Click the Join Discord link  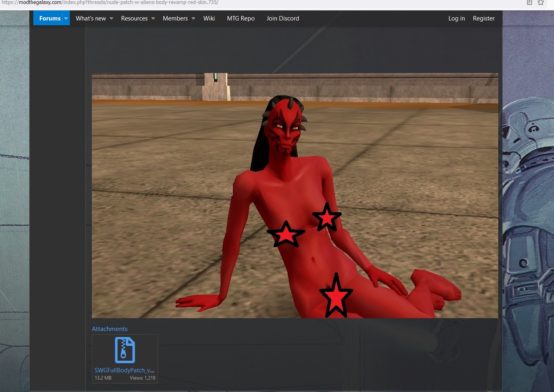pos(283,18)
